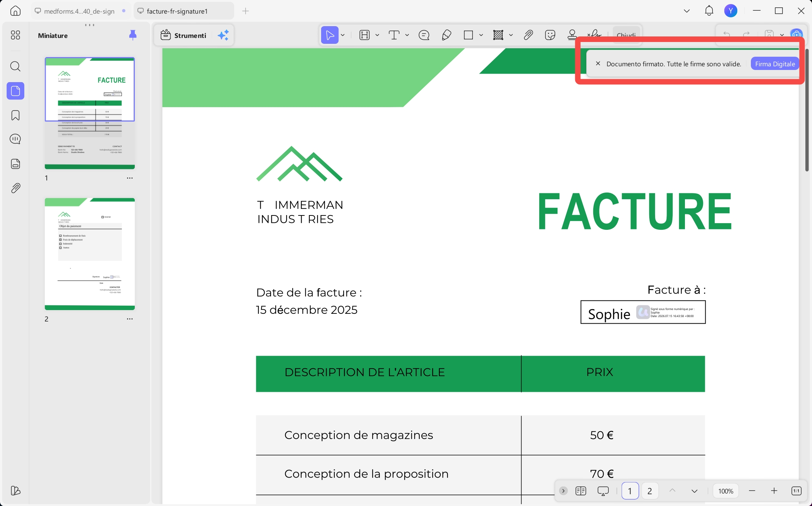812x506 pixels.
Task: Go to page 2 in bottom bar
Action: pyautogui.click(x=650, y=491)
